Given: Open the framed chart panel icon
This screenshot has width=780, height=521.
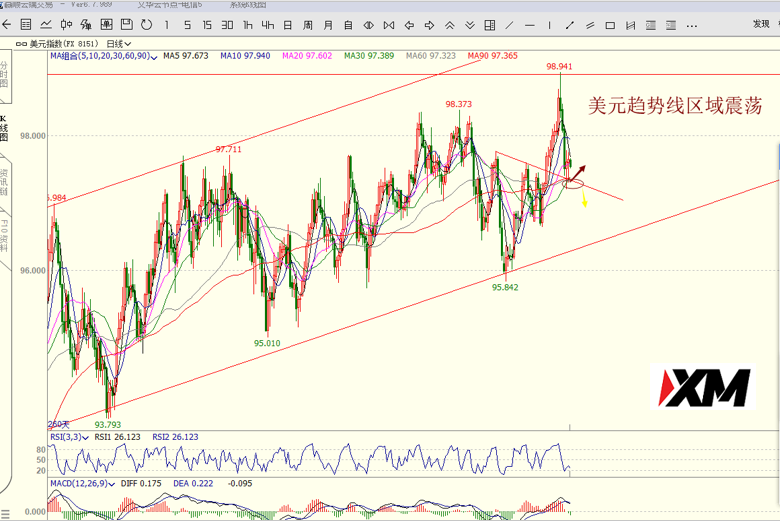Looking at the screenshot, I should pos(106,24).
